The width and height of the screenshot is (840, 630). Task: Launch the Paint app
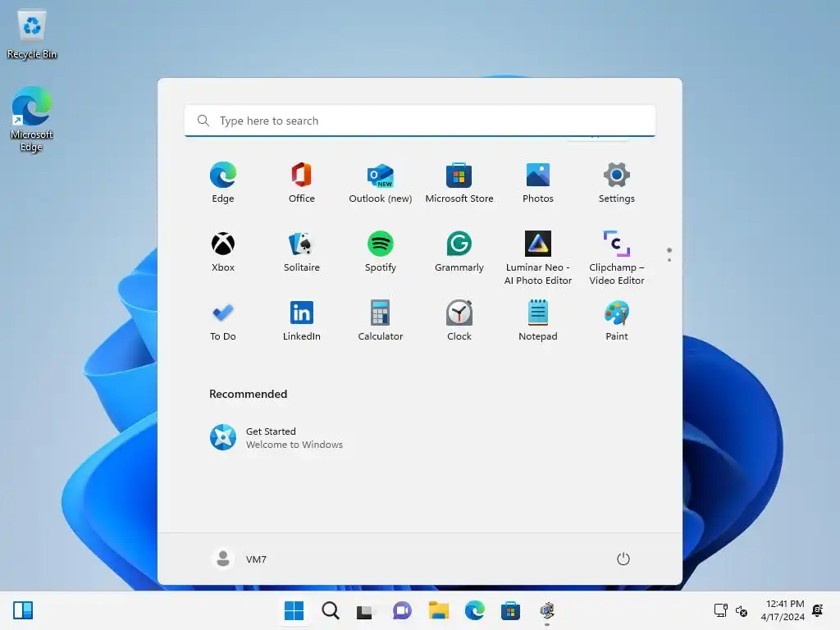tap(617, 321)
